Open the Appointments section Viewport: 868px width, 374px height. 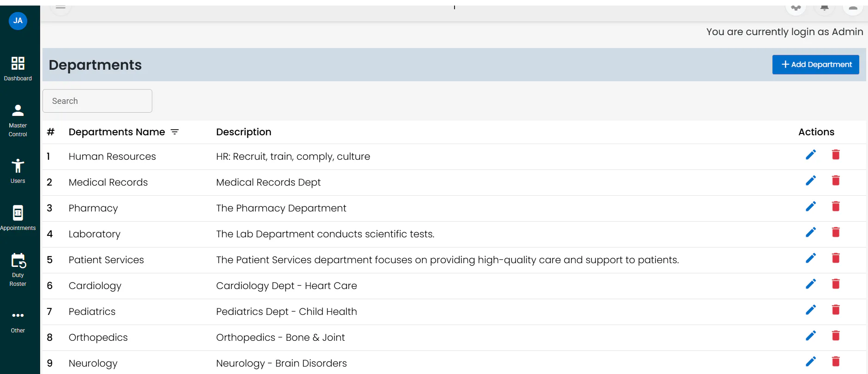pos(18,218)
